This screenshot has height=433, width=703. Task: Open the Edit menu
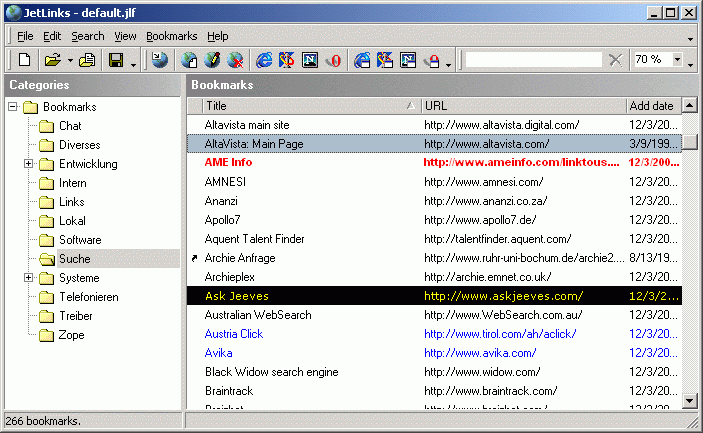pyautogui.click(x=52, y=36)
